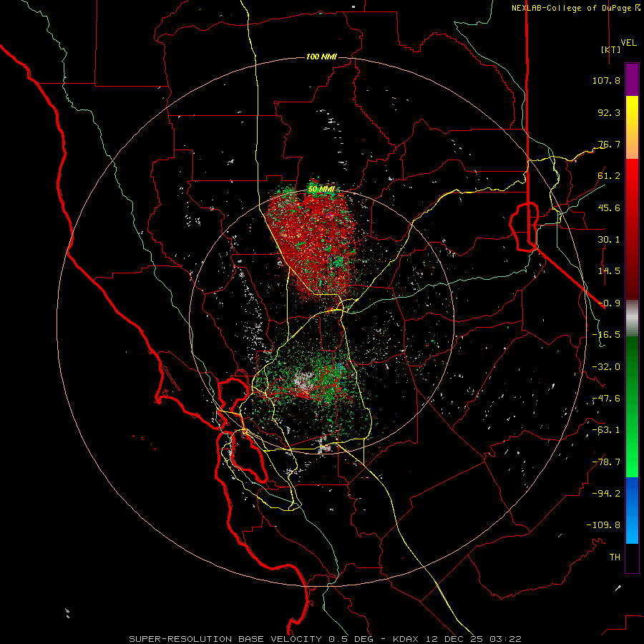Pick the blue segment of the velocity scale
Viewport: 644px width, 644px height.
(632, 510)
